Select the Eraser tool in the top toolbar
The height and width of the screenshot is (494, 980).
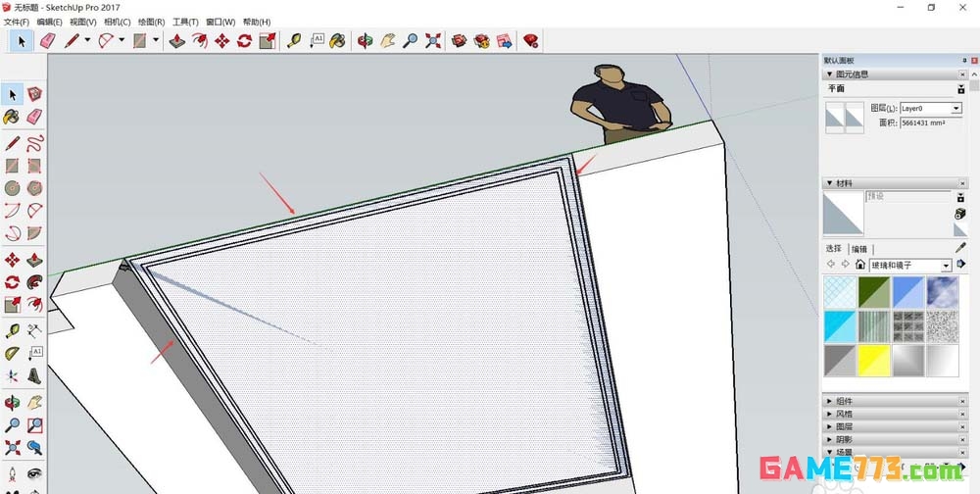(x=47, y=41)
